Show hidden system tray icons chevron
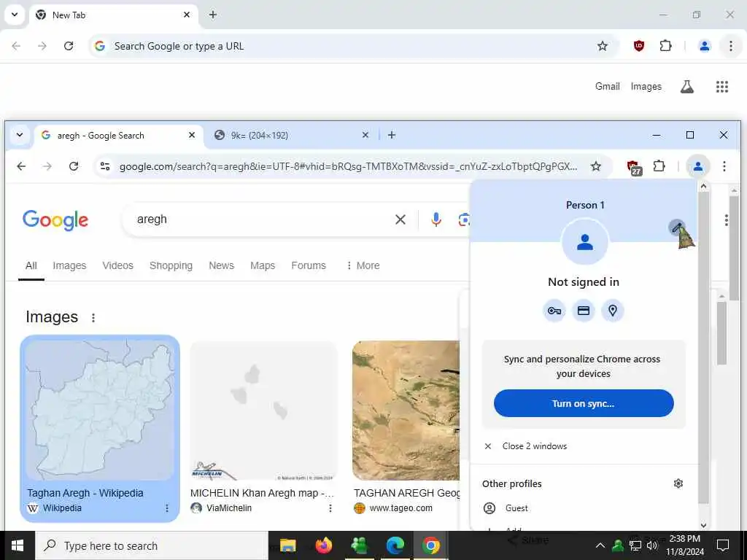The image size is (747, 560). [600, 545]
